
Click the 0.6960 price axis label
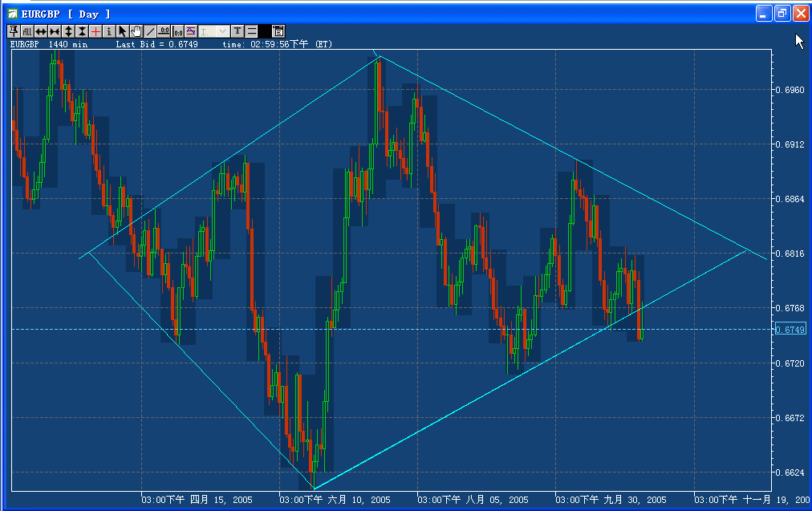click(x=790, y=90)
